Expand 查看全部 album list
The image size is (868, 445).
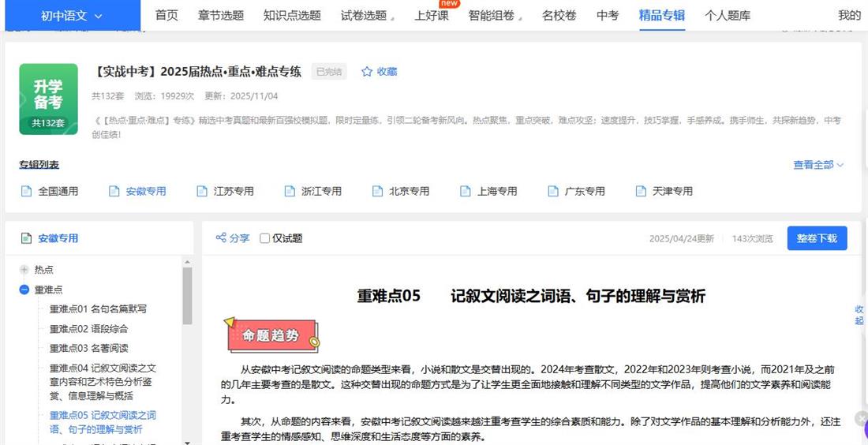(818, 164)
